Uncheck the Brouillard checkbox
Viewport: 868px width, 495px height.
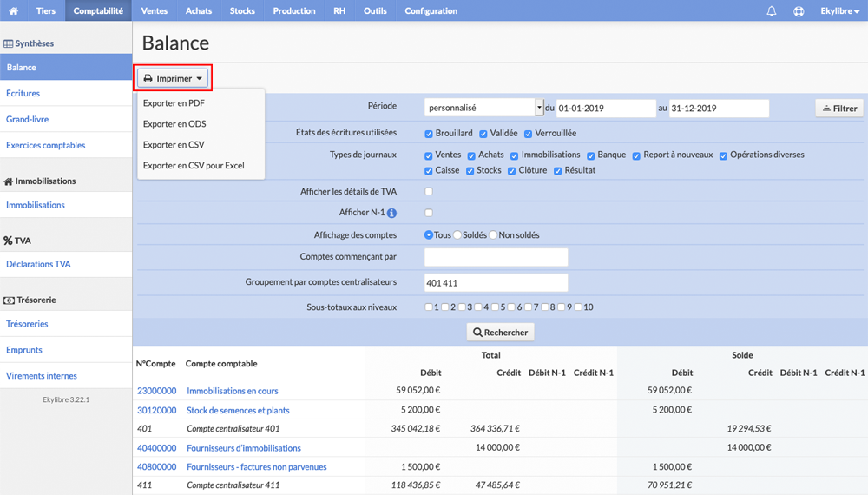[x=429, y=134]
